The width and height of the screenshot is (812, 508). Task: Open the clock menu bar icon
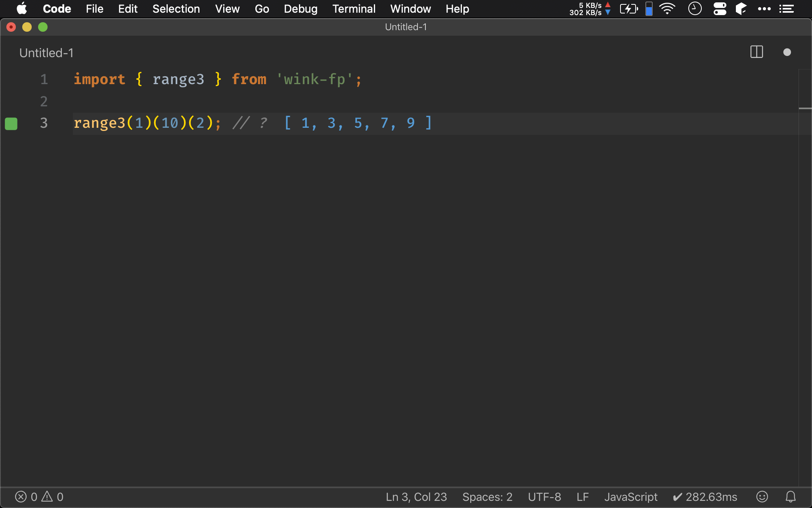pos(695,8)
